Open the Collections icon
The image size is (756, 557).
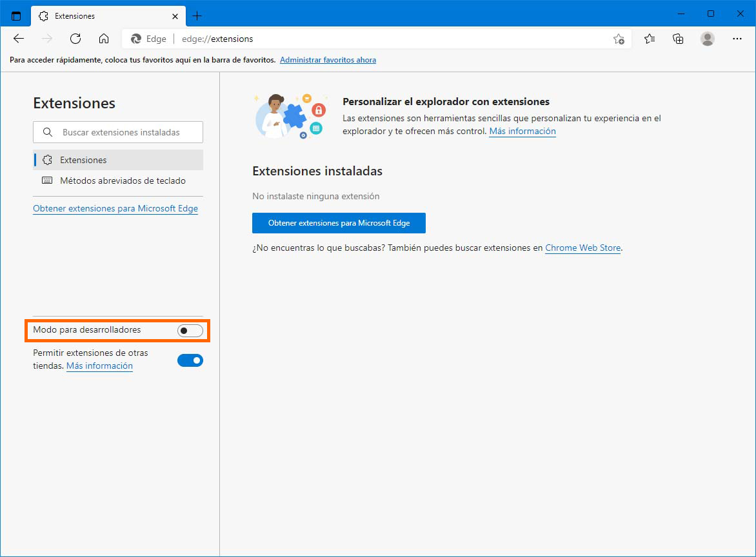pos(678,39)
